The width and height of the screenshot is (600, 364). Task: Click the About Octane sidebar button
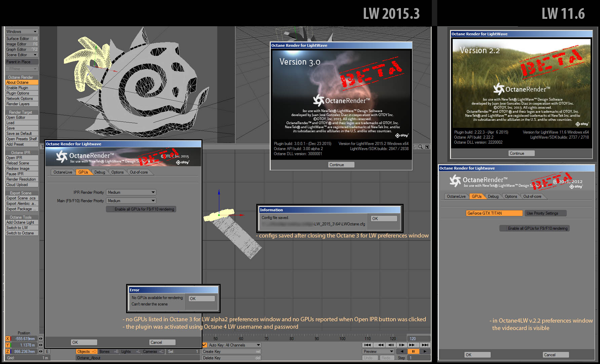pyautogui.click(x=22, y=82)
